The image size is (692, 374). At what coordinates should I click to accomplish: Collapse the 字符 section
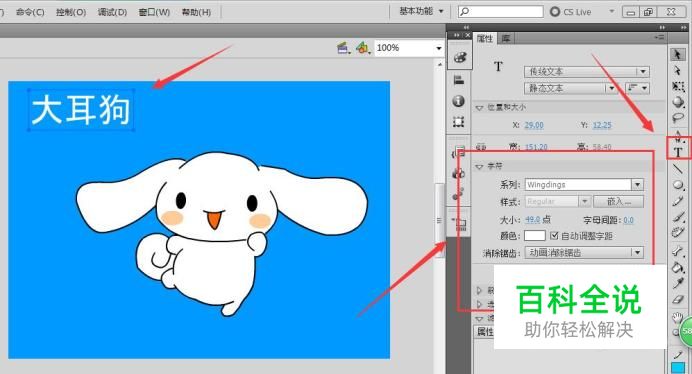[x=479, y=166]
